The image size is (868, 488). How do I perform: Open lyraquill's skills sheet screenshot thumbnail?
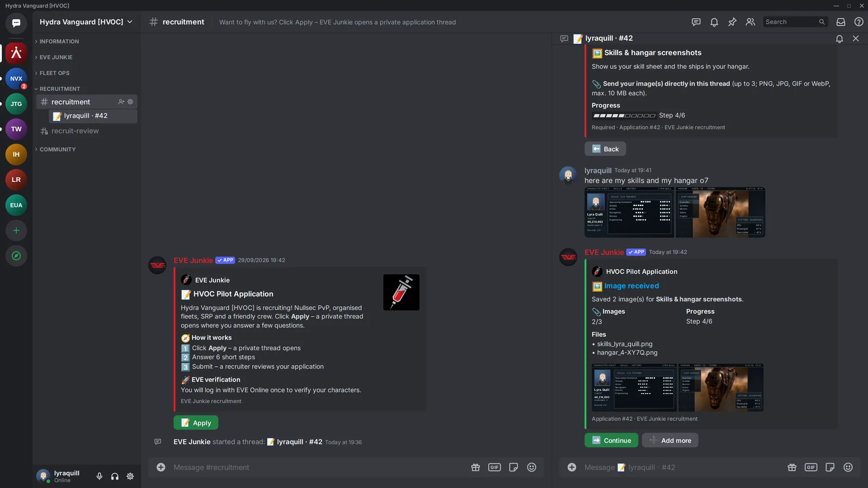(629, 212)
